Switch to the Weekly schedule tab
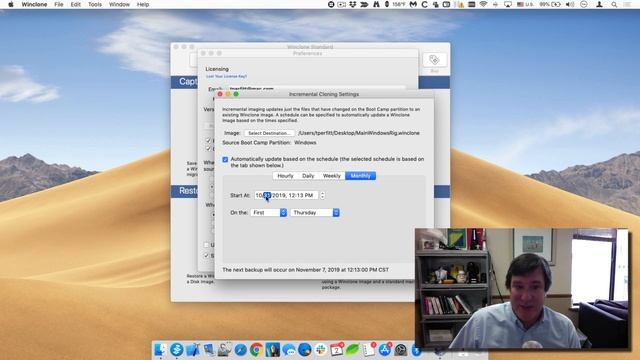This screenshot has width=640, height=360. (x=331, y=176)
